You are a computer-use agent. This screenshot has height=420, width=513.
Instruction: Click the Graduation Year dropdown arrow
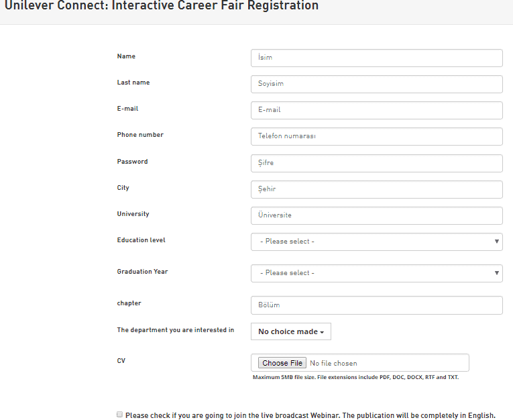click(496, 273)
